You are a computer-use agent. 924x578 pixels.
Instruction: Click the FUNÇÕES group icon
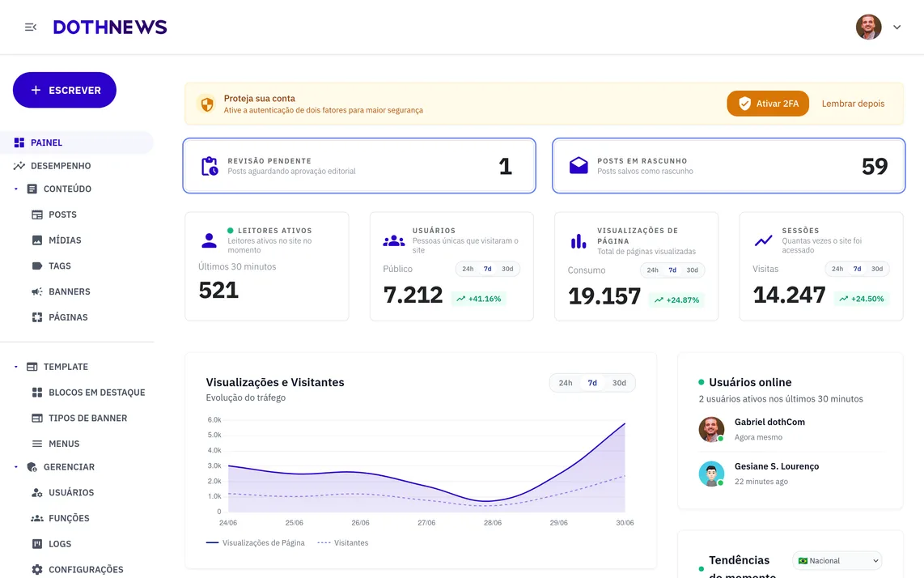pyautogui.click(x=37, y=518)
